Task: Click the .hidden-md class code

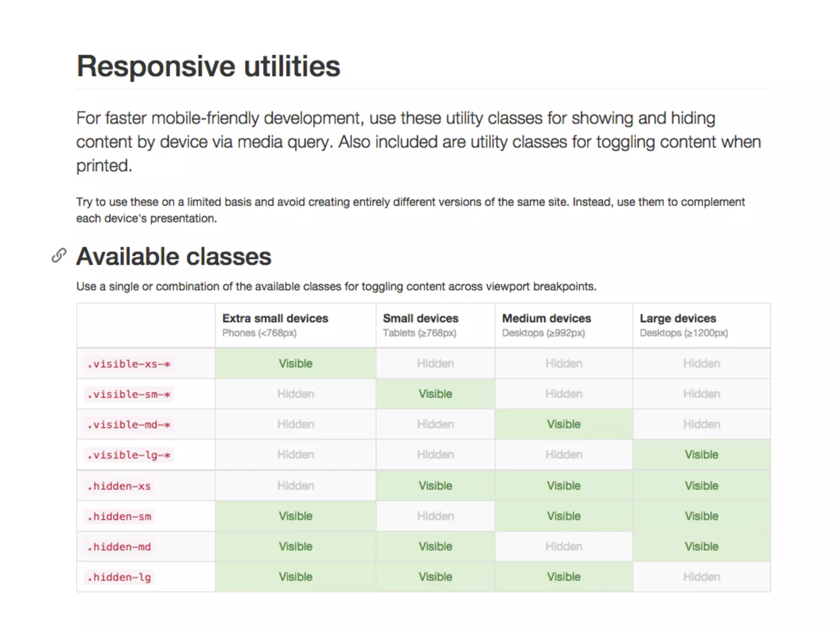Action: (x=119, y=547)
